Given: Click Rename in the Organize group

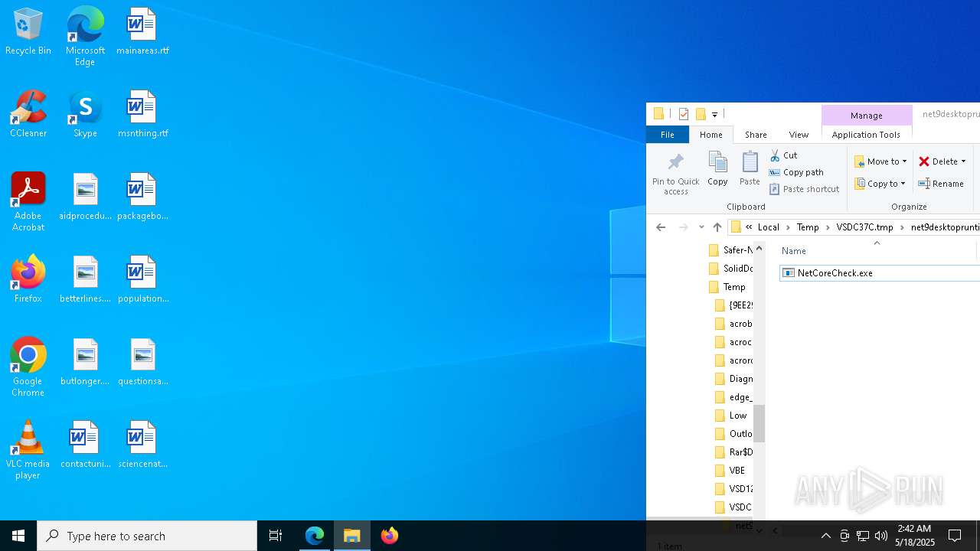Looking at the screenshot, I should (x=941, y=184).
